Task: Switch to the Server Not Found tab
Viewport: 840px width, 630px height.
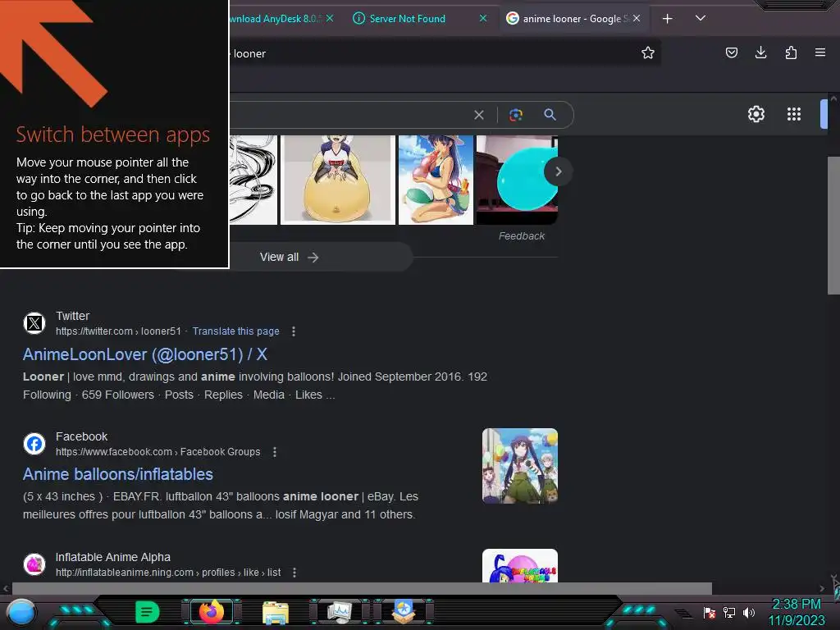Action: [408, 19]
